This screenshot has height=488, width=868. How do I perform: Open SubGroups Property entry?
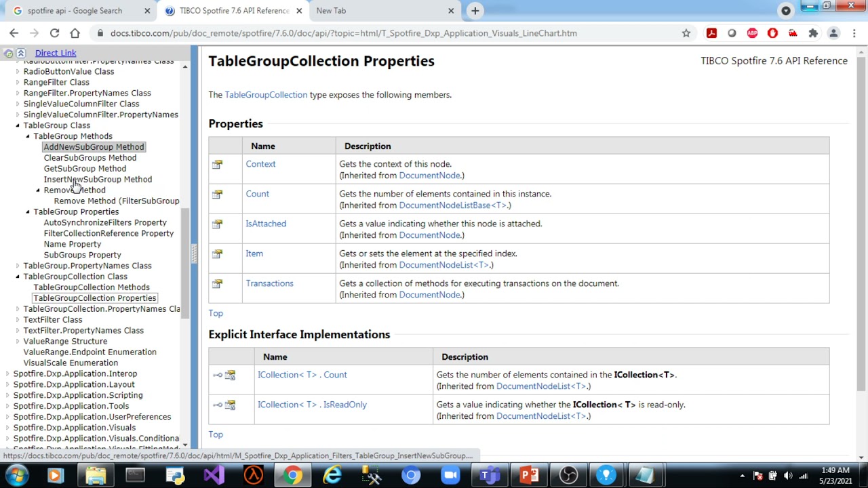tap(83, 255)
